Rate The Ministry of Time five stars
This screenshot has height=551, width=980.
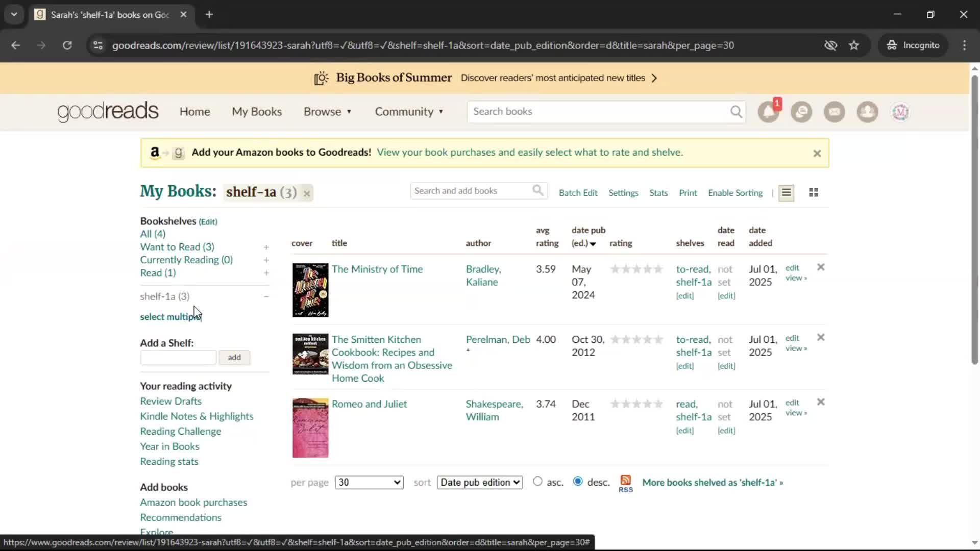click(x=658, y=269)
